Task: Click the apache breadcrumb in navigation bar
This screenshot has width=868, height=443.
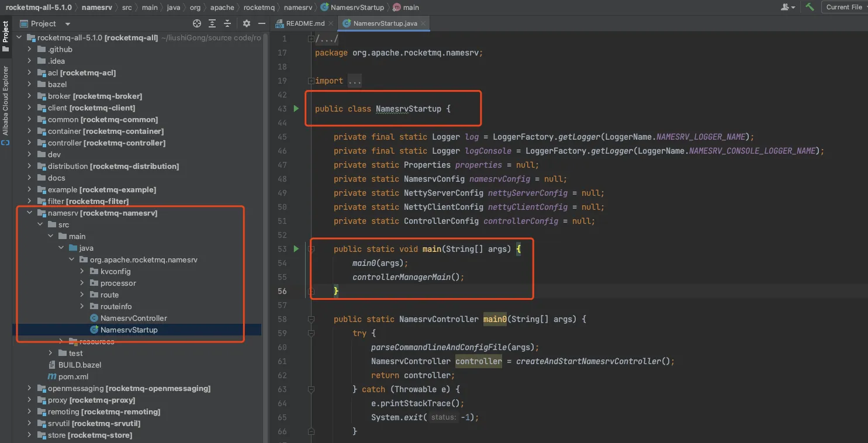Action: [222, 7]
